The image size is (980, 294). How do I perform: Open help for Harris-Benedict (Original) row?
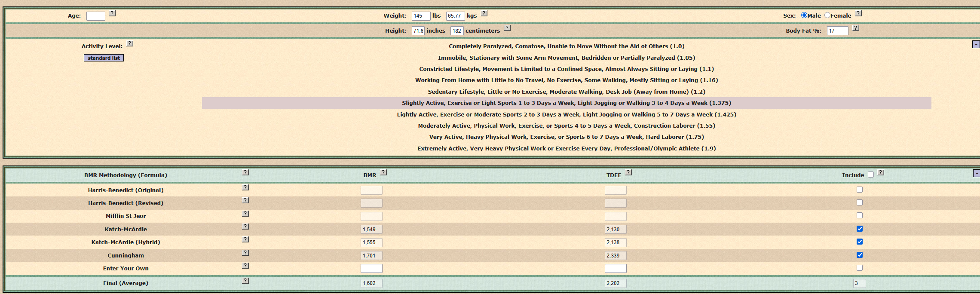245,187
